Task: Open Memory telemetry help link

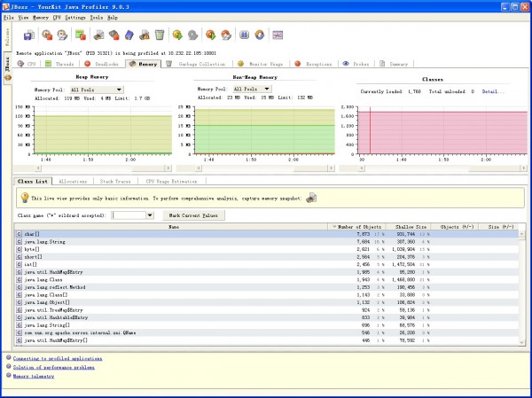Action: click(34, 376)
